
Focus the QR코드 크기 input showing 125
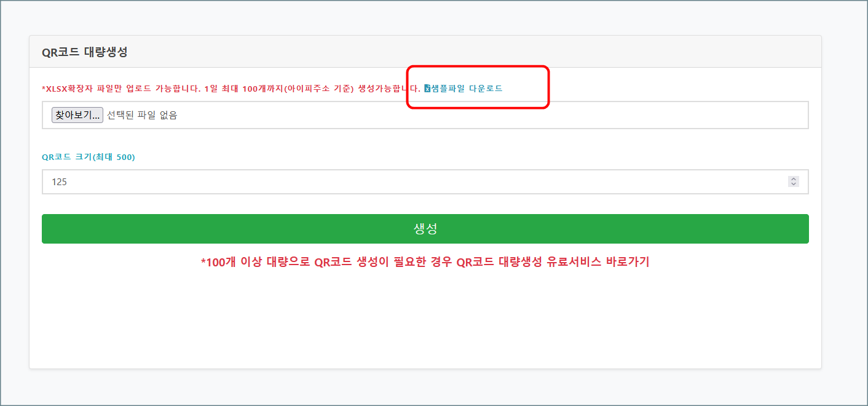click(425, 181)
